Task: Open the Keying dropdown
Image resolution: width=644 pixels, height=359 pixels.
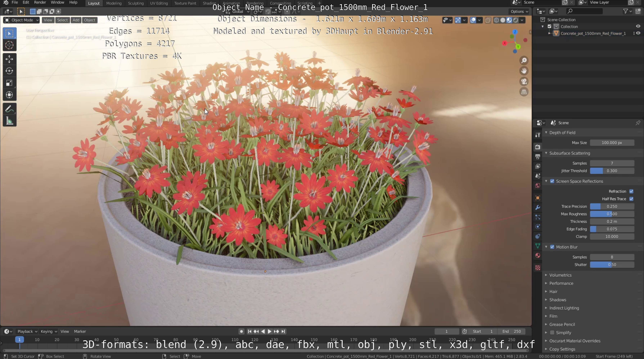Action: click(49, 331)
